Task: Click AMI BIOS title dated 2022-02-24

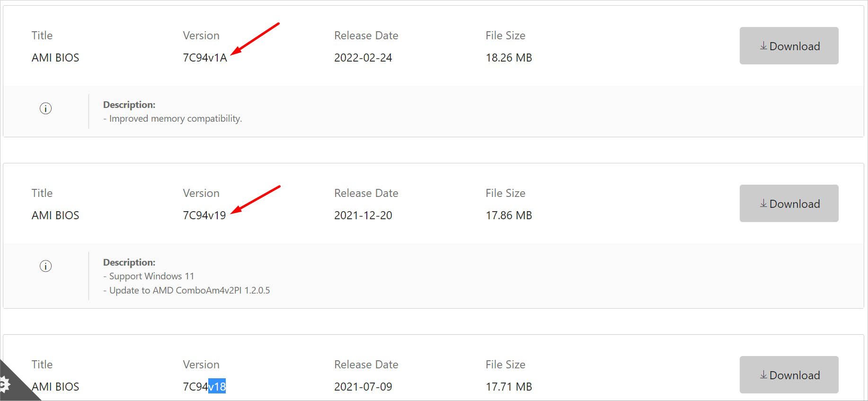Action: [55, 58]
